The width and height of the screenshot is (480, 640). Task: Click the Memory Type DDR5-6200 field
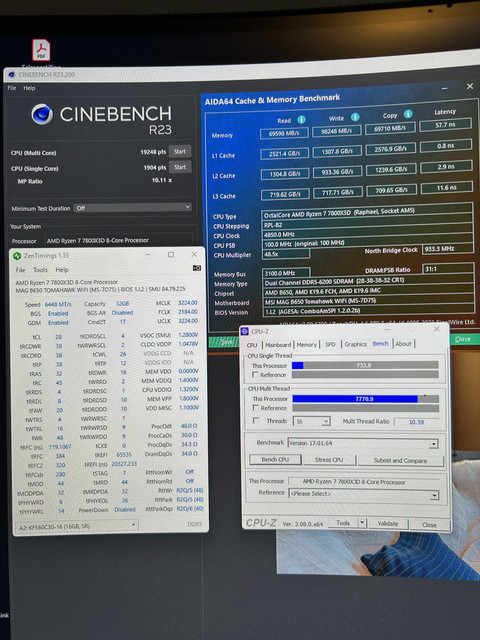pyautogui.click(x=368, y=281)
